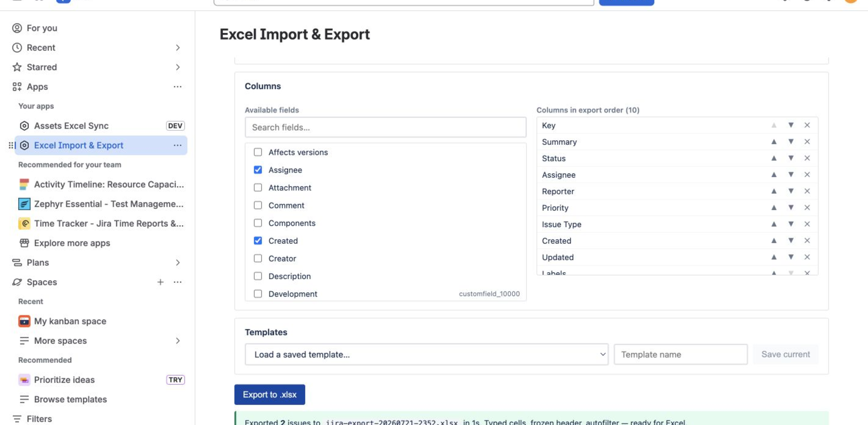
Task: Move Priority column up
Action: [774, 208]
